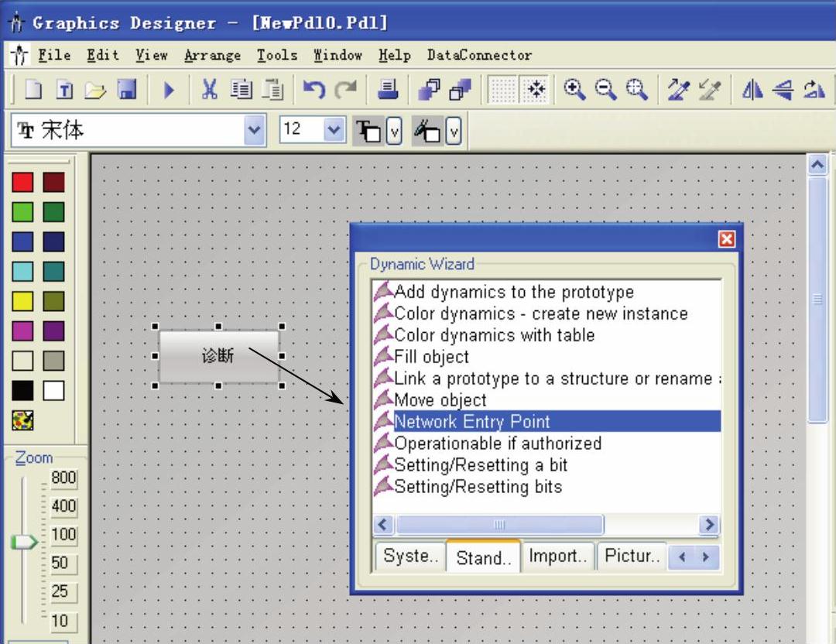Viewport: 836px width, 644px height.
Task: Click the zoom slider handle
Action: tap(24, 542)
